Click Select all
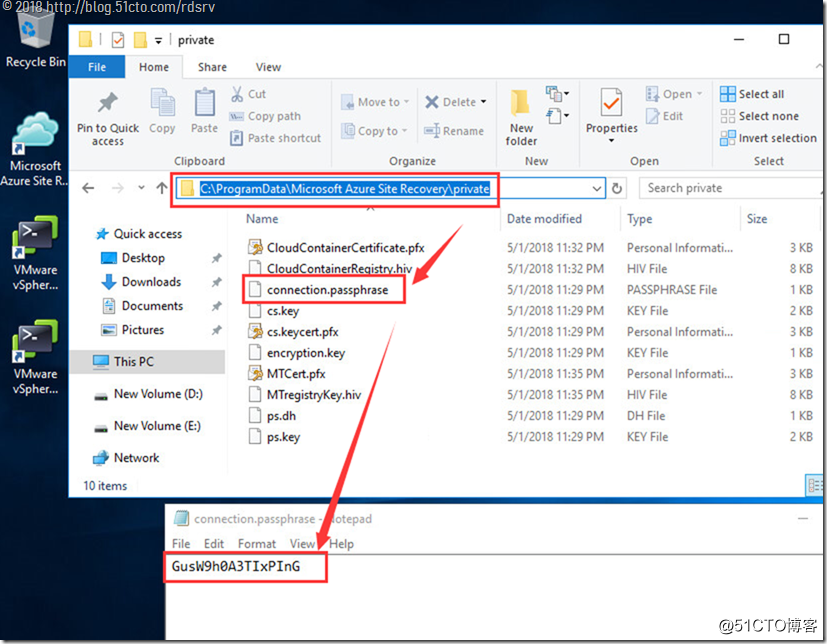827x644 pixels. (752, 94)
